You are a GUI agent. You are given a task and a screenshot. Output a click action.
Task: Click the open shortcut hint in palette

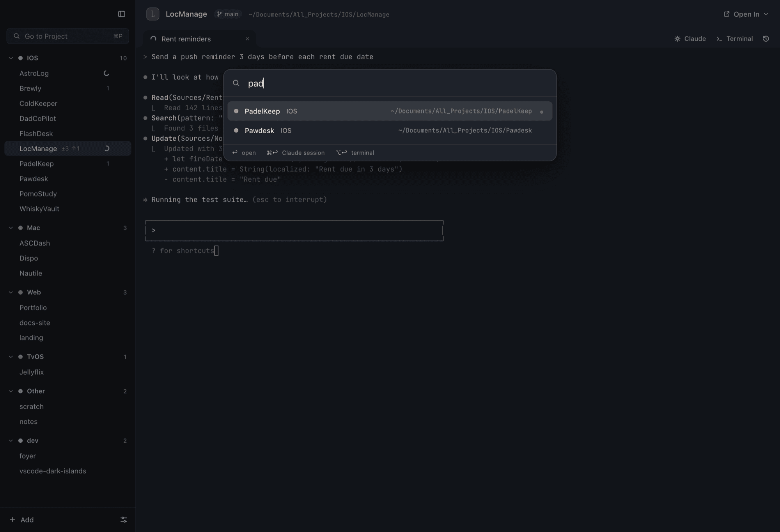pos(244,152)
